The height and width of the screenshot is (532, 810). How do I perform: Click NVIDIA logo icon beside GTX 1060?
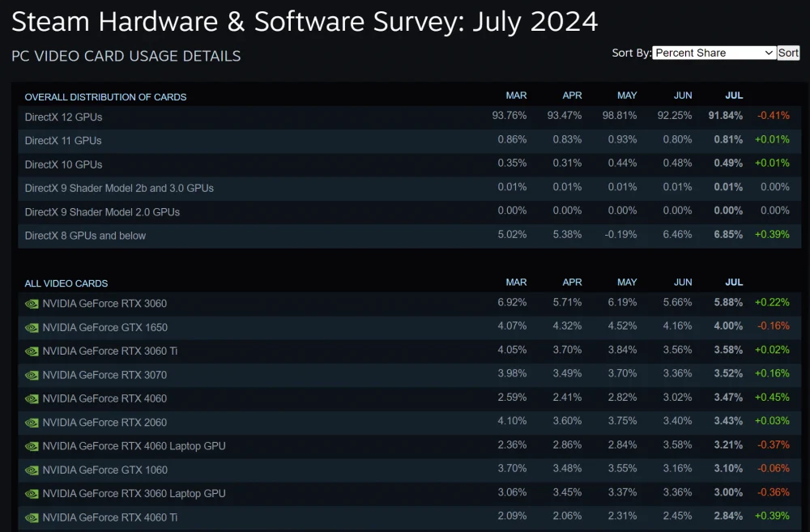[x=32, y=470]
